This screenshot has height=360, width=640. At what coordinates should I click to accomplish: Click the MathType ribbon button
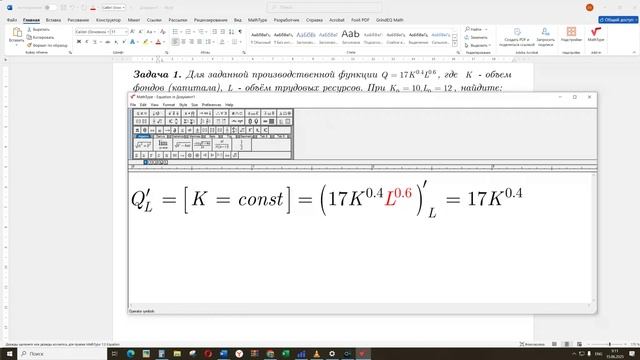(x=596, y=34)
